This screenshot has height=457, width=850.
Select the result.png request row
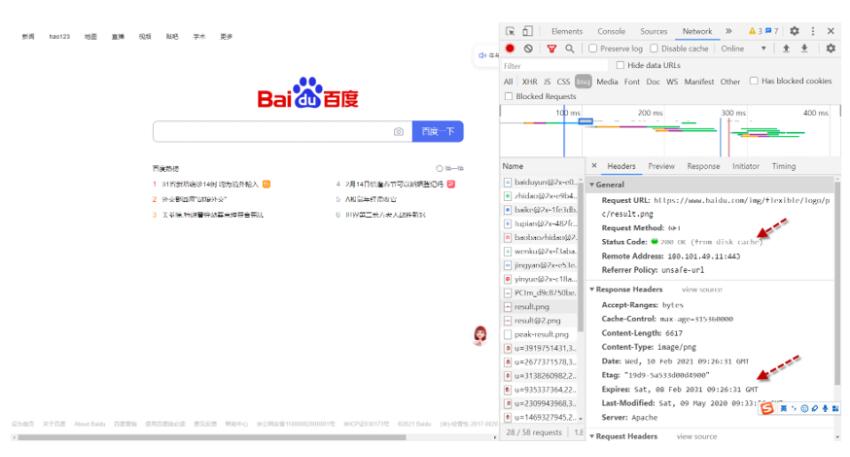click(539, 307)
